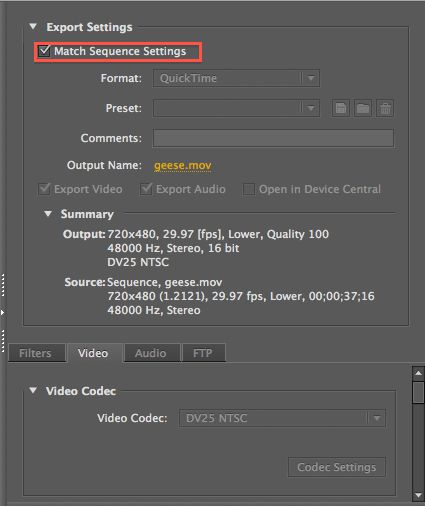Toggle the Export Audio checkbox
Viewport: 425px width, 506px height.
click(x=146, y=189)
